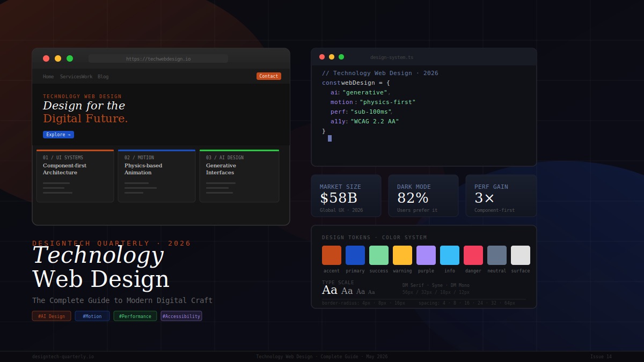
Task: Maximize the code editor with green dot
Action: (341, 57)
